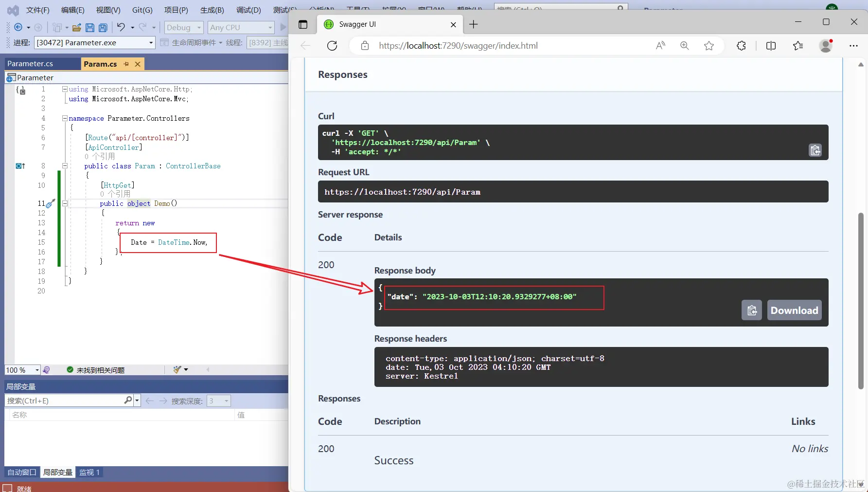The width and height of the screenshot is (868, 492).
Task: Click the date value in response body
Action: click(499, 296)
